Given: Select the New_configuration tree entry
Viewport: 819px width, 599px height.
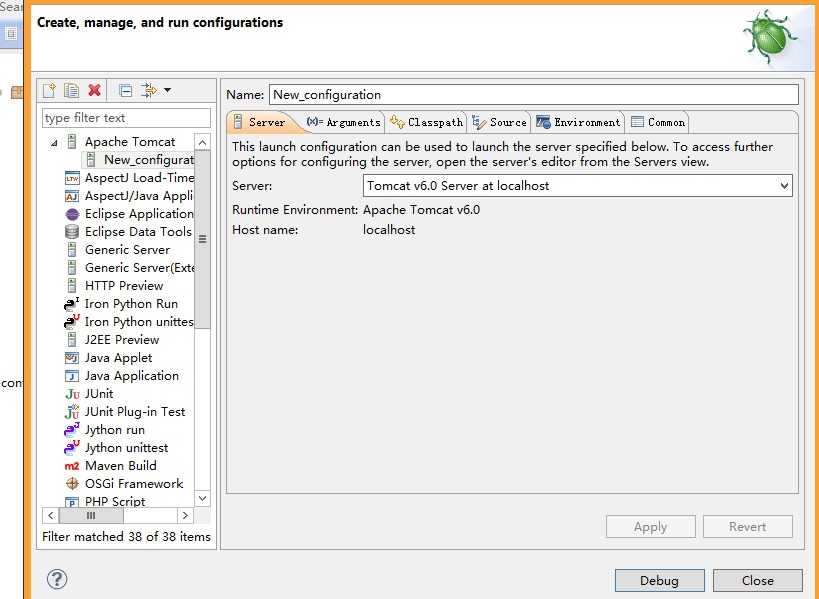Looking at the screenshot, I should pyautogui.click(x=149, y=160).
